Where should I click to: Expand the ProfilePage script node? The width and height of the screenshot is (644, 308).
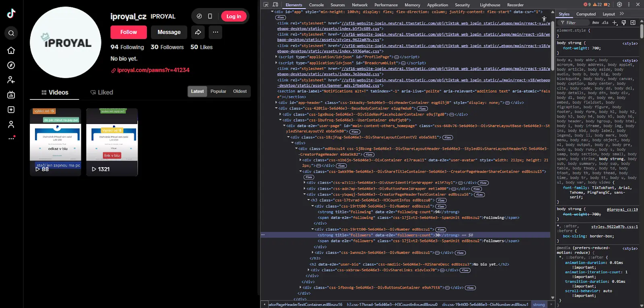click(x=276, y=57)
